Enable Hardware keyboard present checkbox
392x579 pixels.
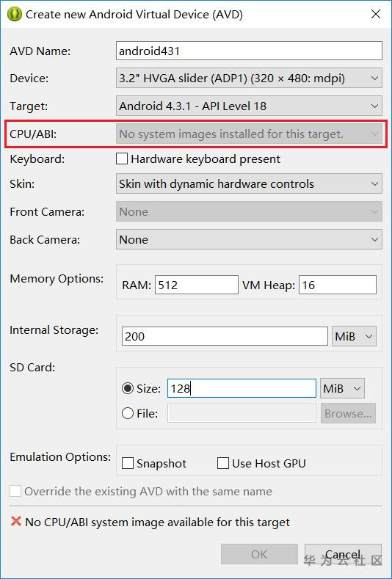click(122, 159)
